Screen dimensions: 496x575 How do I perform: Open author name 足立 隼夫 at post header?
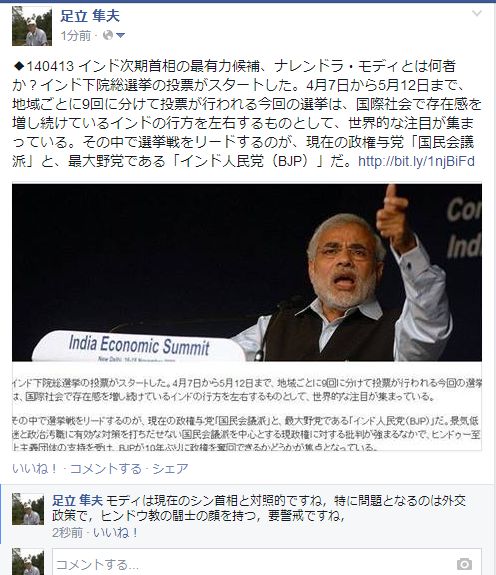(x=90, y=16)
